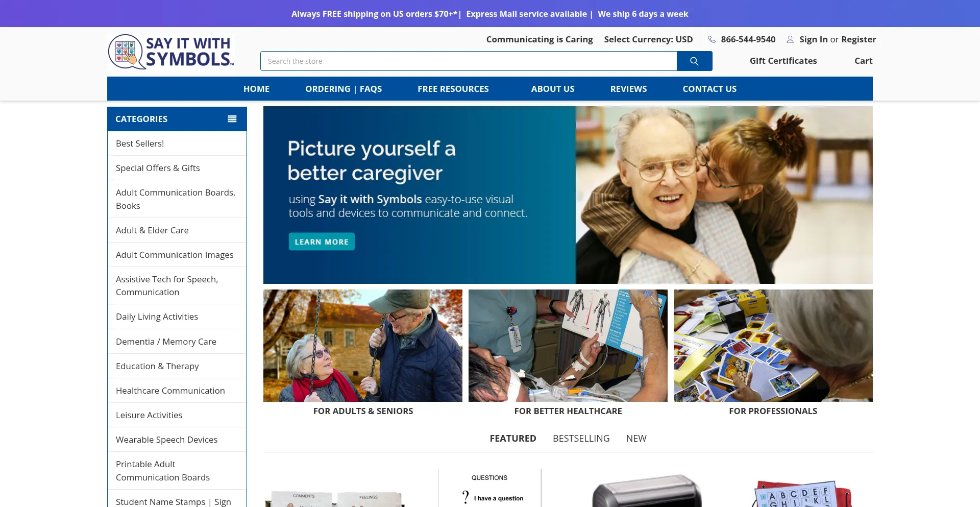Focus the Search the store field
Image resolution: width=980 pixels, height=507 pixels.
pyautogui.click(x=469, y=61)
